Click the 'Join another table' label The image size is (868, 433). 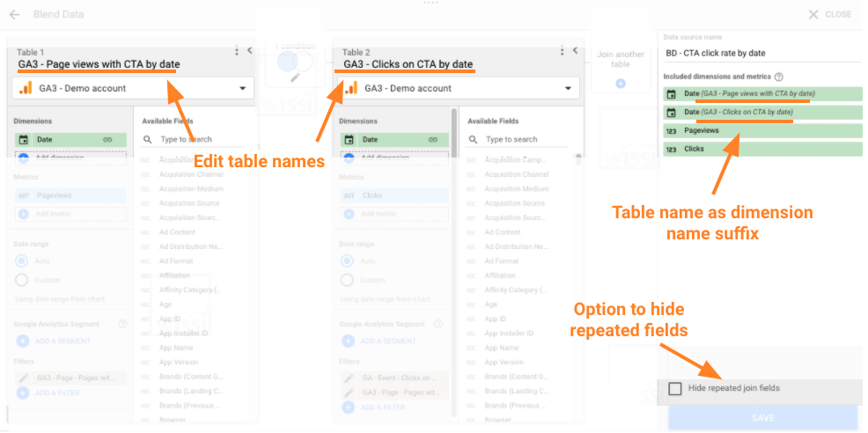[x=621, y=59]
